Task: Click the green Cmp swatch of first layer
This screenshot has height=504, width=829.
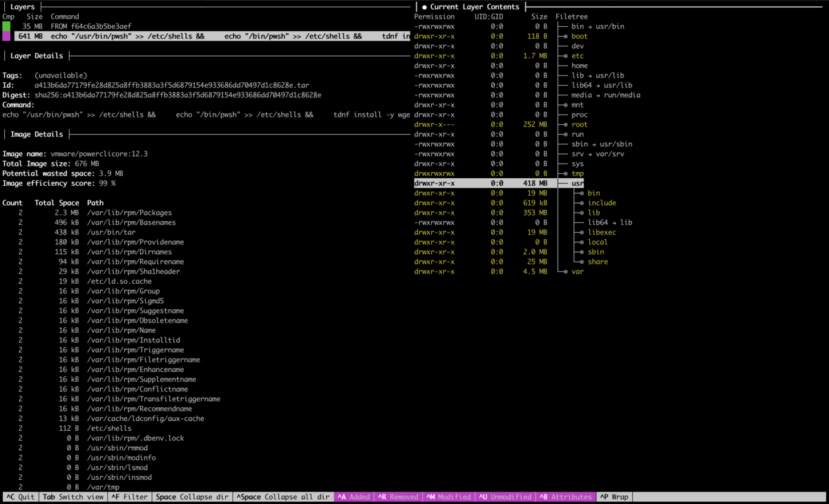Action: [x=6, y=26]
